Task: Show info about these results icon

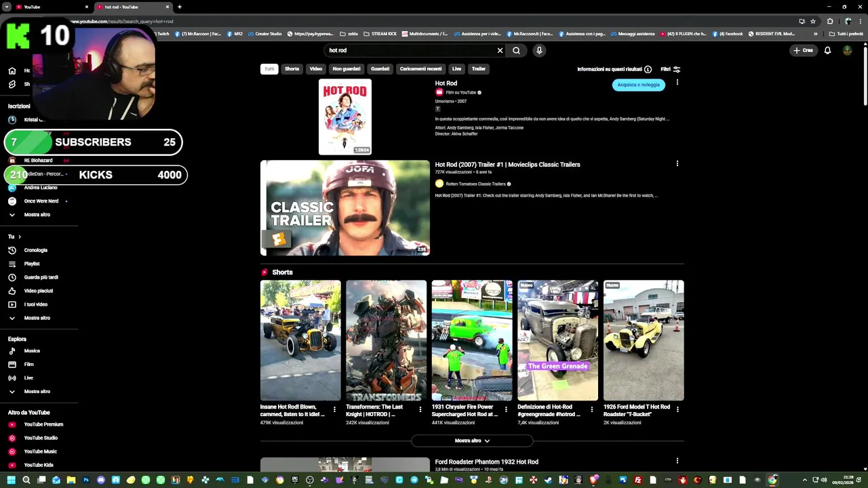Action: click(648, 69)
